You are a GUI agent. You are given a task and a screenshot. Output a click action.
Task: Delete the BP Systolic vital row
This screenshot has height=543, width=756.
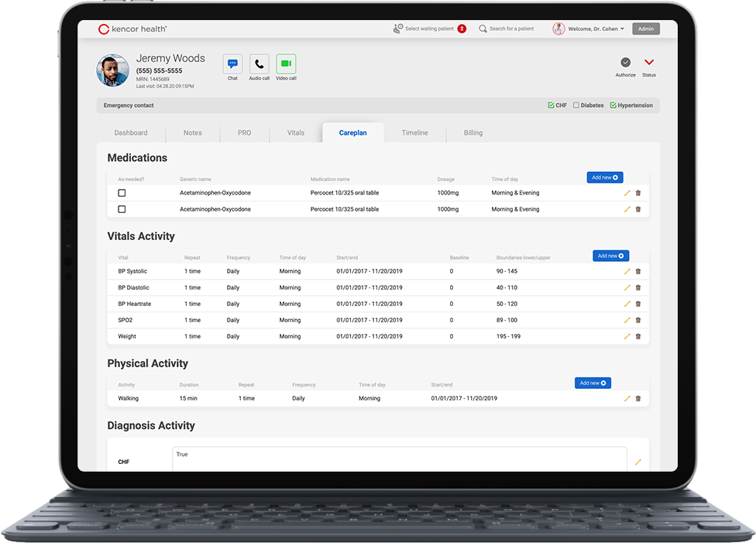(x=638, y=271)
